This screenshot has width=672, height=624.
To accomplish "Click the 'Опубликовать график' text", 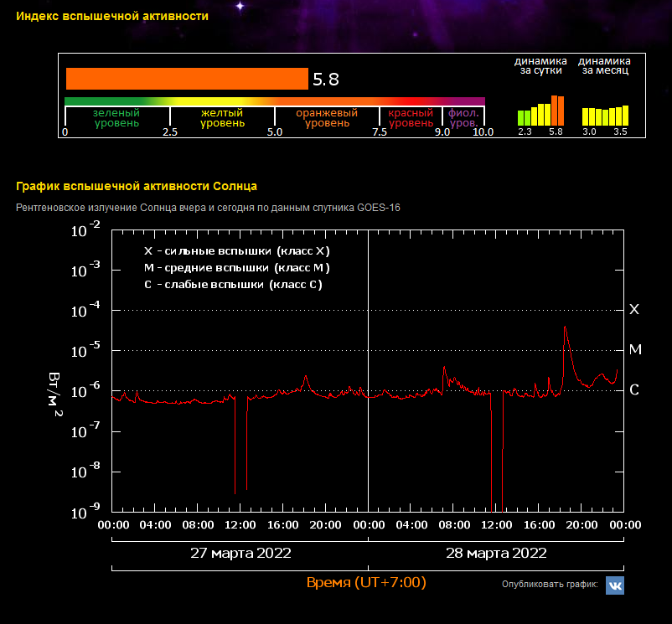I will coord(550,584).
